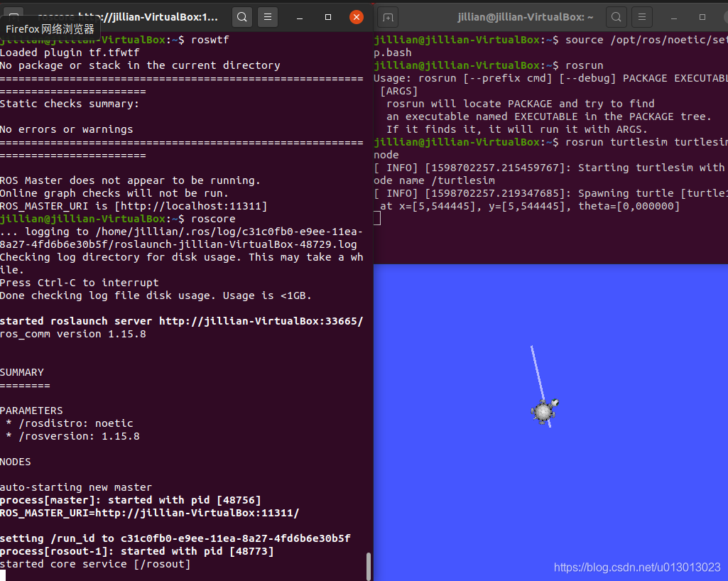Click the right terminal title 'jillian@jillian-VirtualBox: ~'

525,17
